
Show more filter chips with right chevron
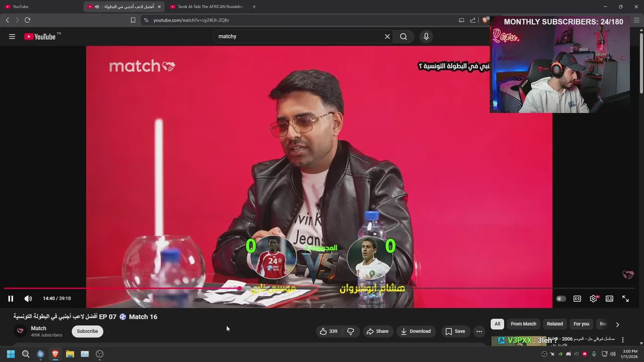click(617, 324)
